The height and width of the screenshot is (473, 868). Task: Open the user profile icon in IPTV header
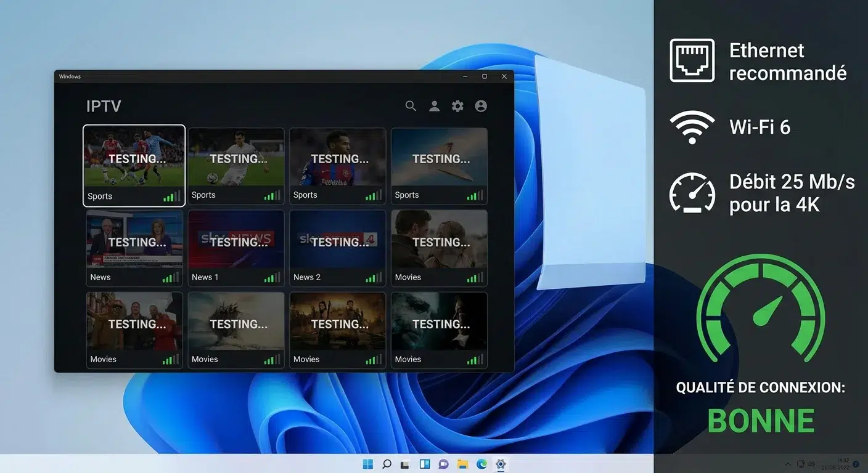[434, 106]
